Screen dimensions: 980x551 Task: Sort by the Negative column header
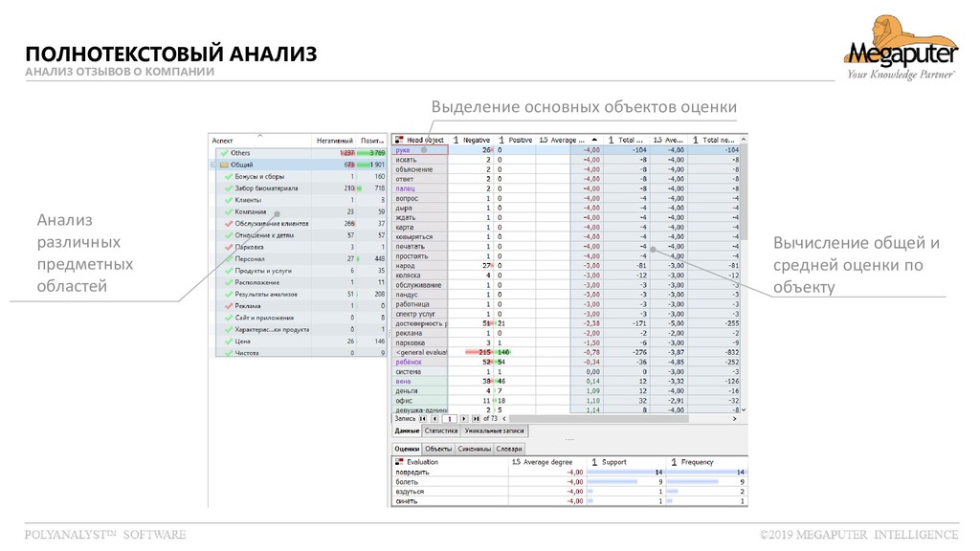[x=471, y=140]
